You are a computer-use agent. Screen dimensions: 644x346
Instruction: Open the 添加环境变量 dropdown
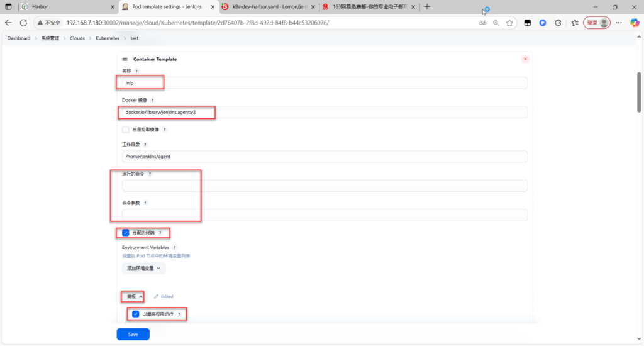coord(143,268)
